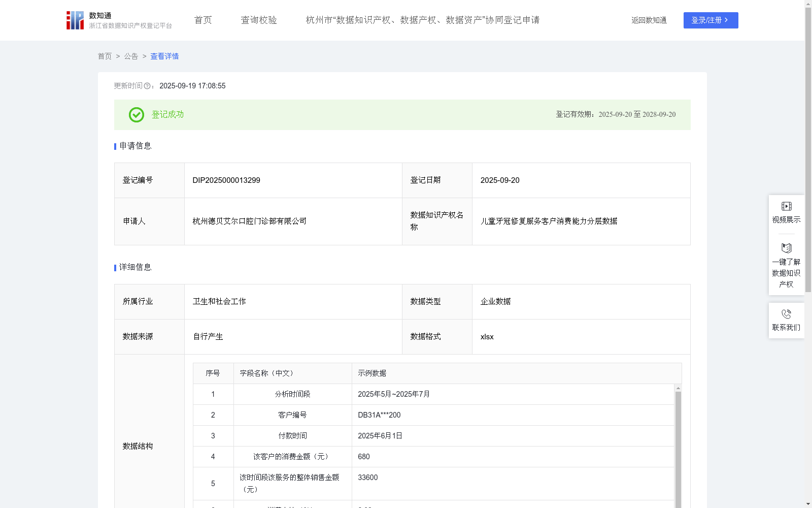Select sample value 2025年5月~2025年7月
This screenshot has height=508, width=812.
(x=394, y=394)
